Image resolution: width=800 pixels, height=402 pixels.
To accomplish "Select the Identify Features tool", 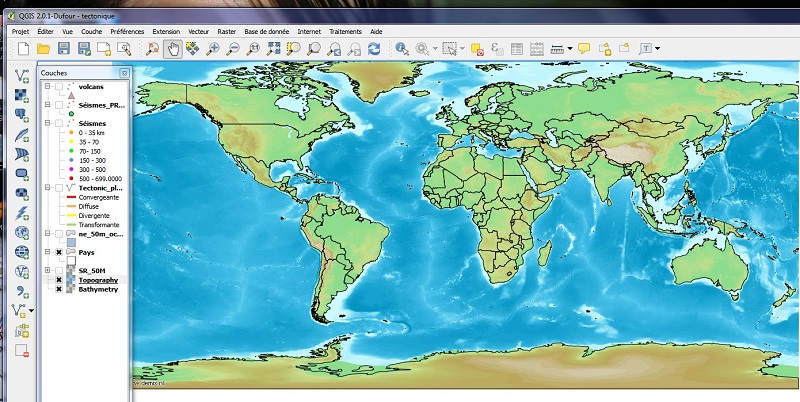I will pos(402,48).
